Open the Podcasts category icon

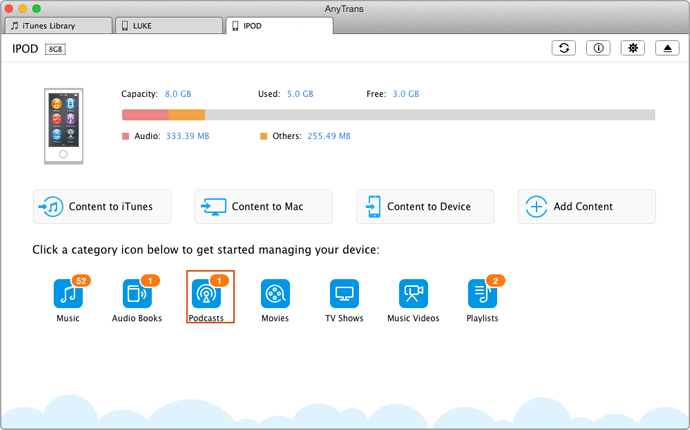[206, 294]
